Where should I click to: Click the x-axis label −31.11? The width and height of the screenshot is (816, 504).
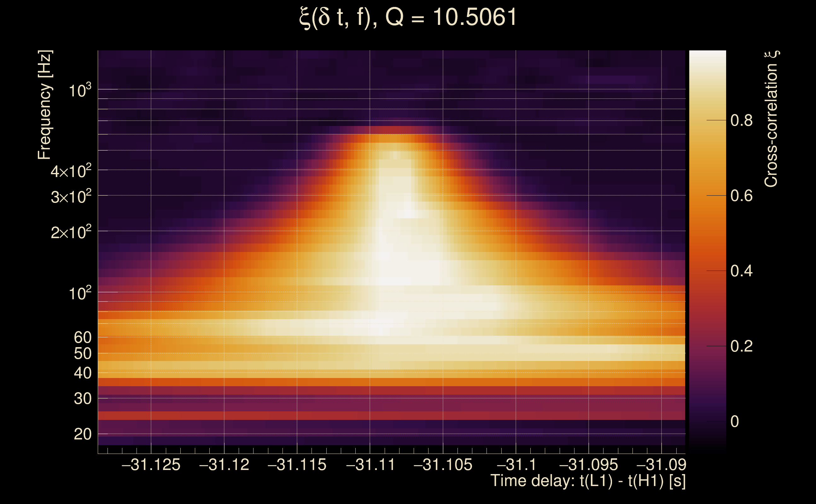pos(370,465)
